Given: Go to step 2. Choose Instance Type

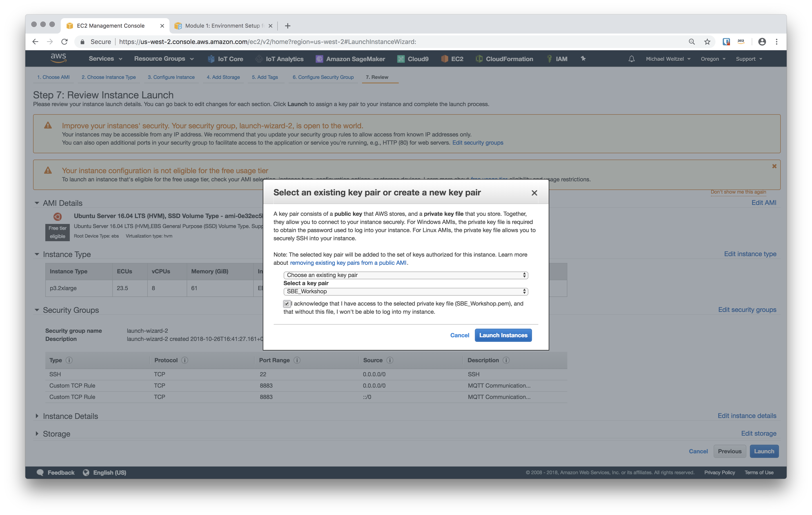Looking at the screenshot, I should pyautogui.click(x=109, y=77).
